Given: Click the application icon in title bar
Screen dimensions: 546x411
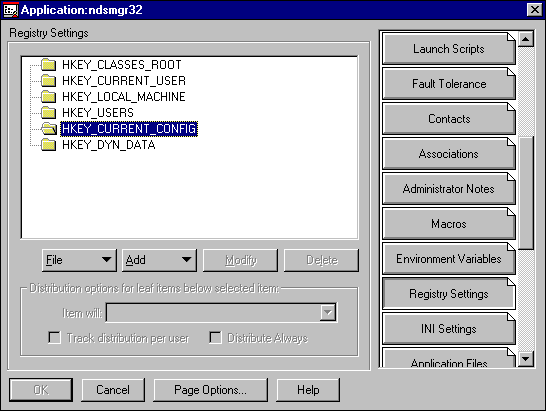Looking at the screenshot, I should (10, 10).
